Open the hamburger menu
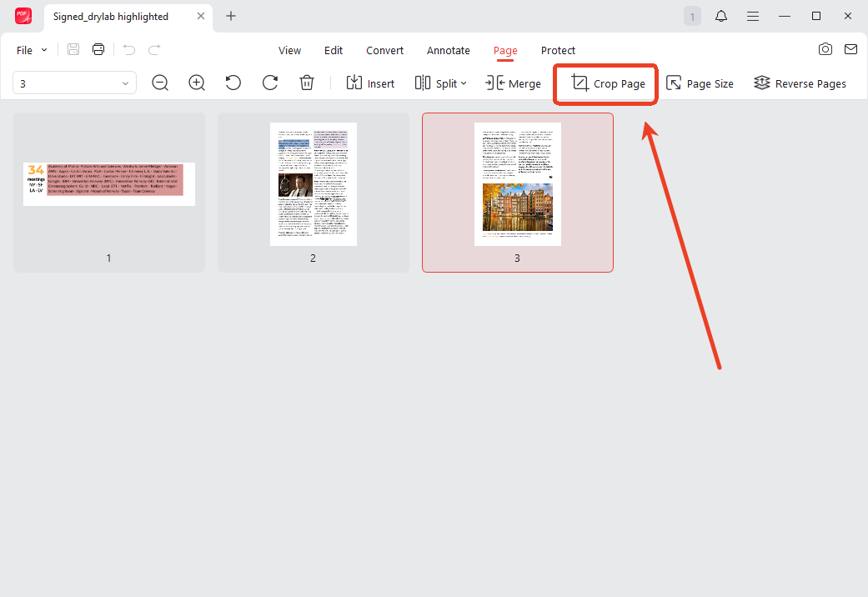The image size is (868, 597). click(x=753, y=15)
